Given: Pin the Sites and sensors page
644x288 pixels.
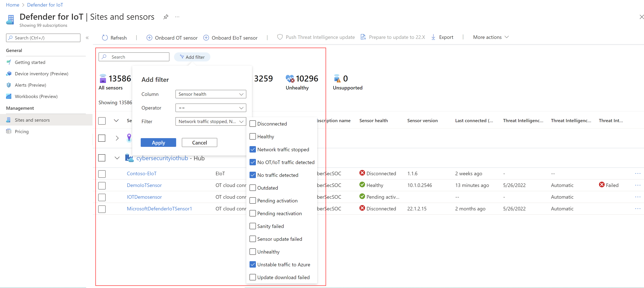Looking at the screenshot, I should click(166, 17).
